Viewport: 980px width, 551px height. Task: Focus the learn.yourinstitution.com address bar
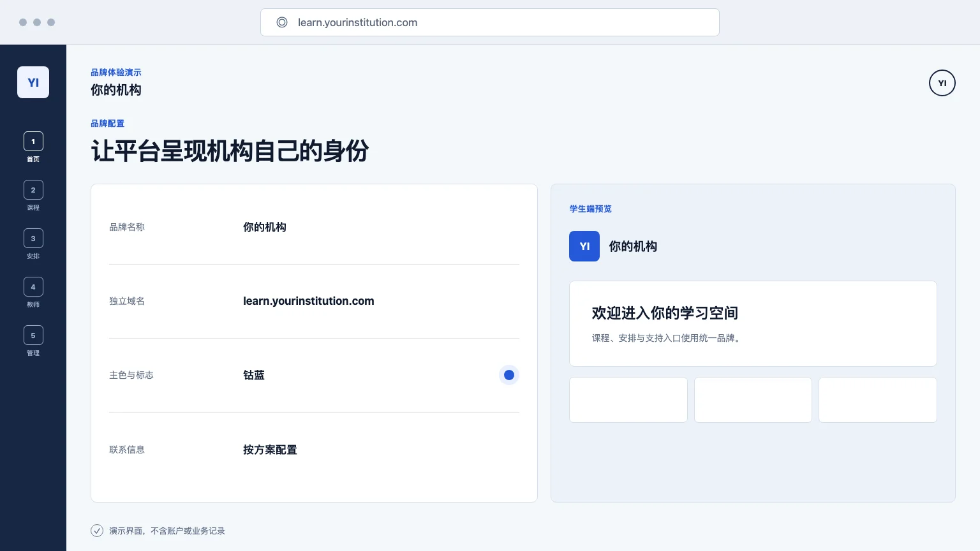pyautogui.click(x=490, y=22)
